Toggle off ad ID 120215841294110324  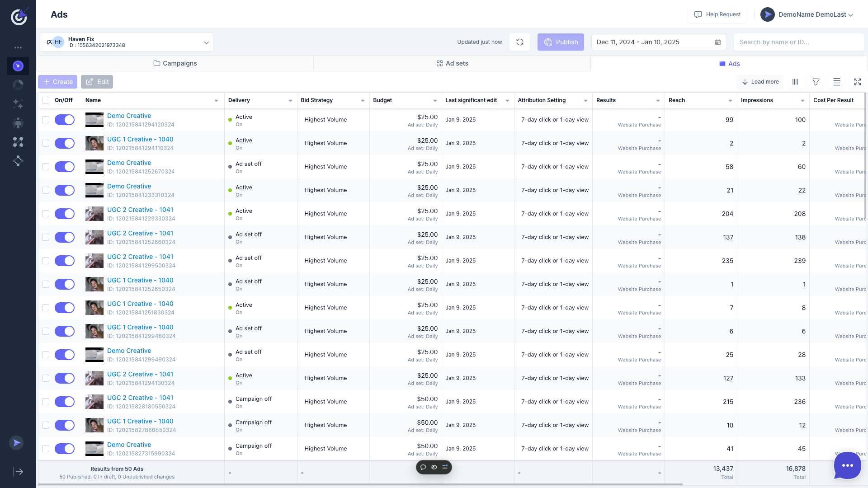(65, 143)
